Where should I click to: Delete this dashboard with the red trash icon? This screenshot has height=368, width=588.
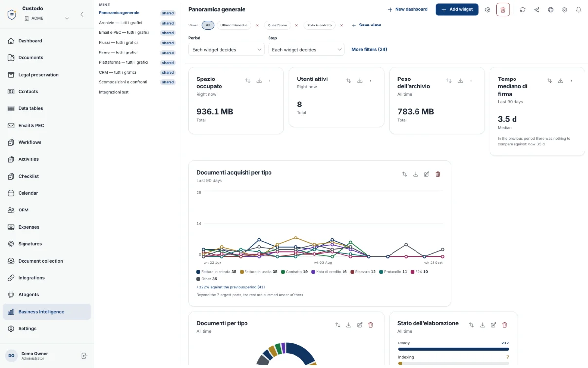coord(503,10)
